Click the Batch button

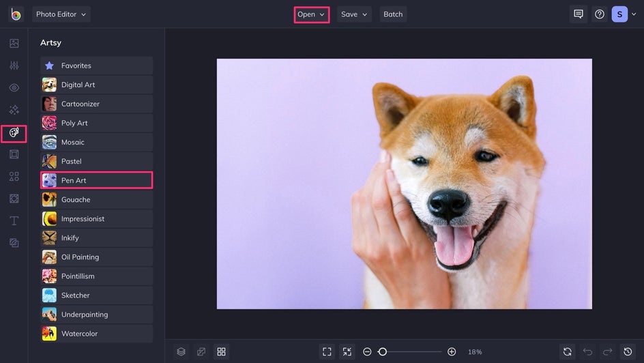[393, 14]
